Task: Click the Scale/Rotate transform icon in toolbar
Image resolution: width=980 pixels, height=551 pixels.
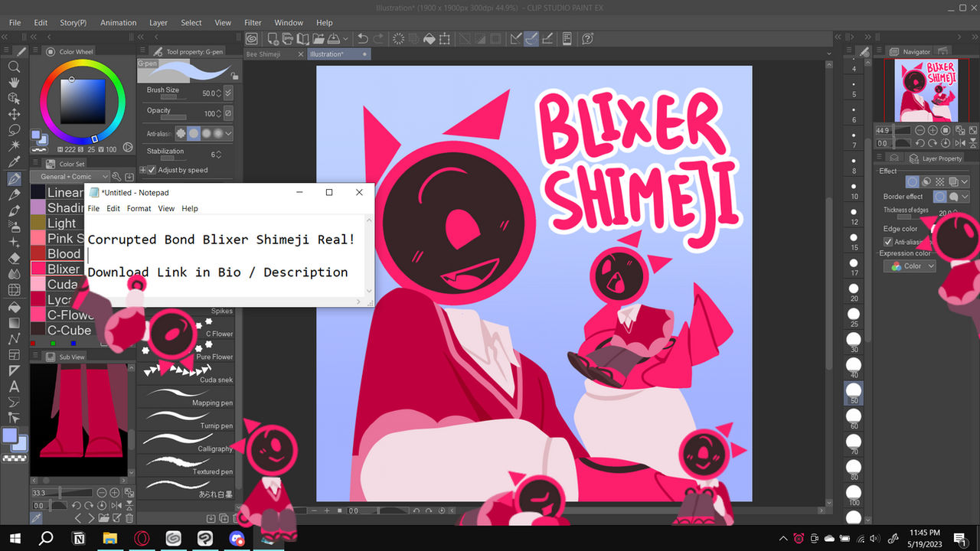Action: tap(444, 38)
